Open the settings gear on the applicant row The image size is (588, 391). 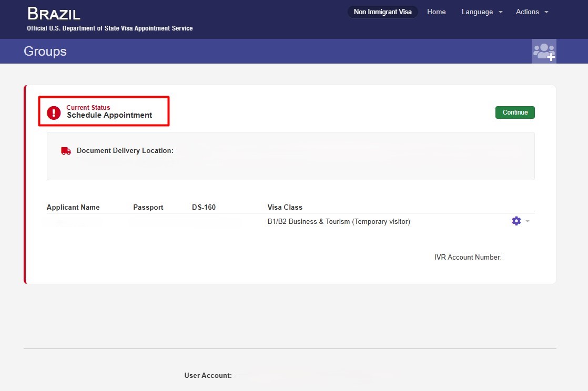516,221
